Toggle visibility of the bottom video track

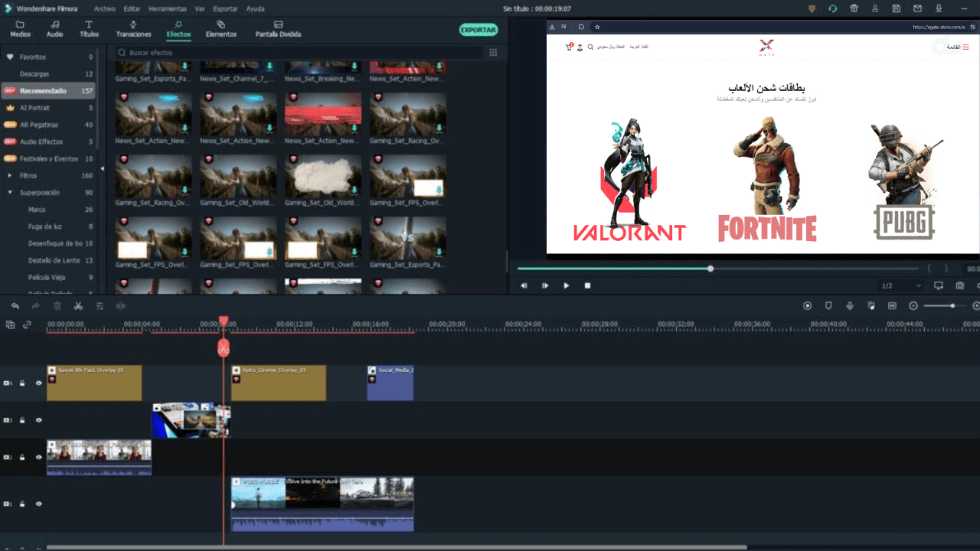(x=38, y=504)
